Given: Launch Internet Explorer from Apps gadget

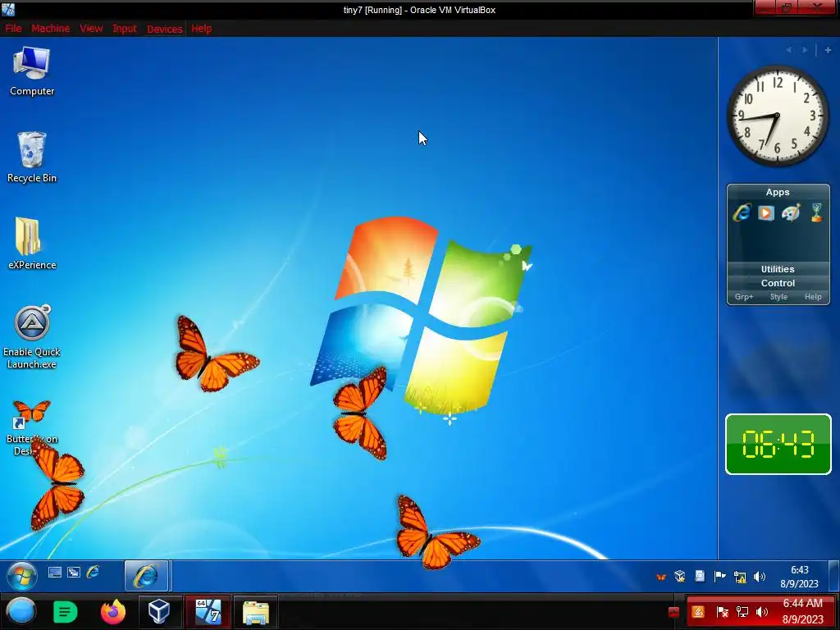Looking at the screenshot, I should pyautogui.click(x=742, y=212).
